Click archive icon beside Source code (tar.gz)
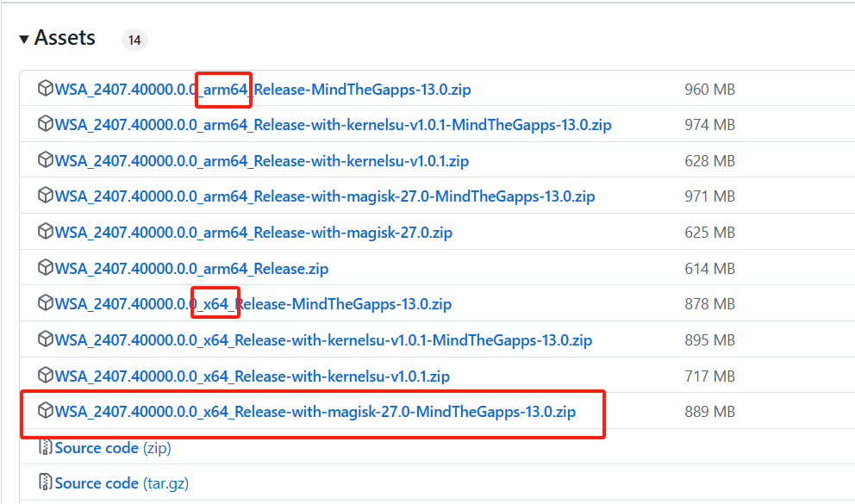The width and height of the screenshot is (855, 504). pos(46,482)
